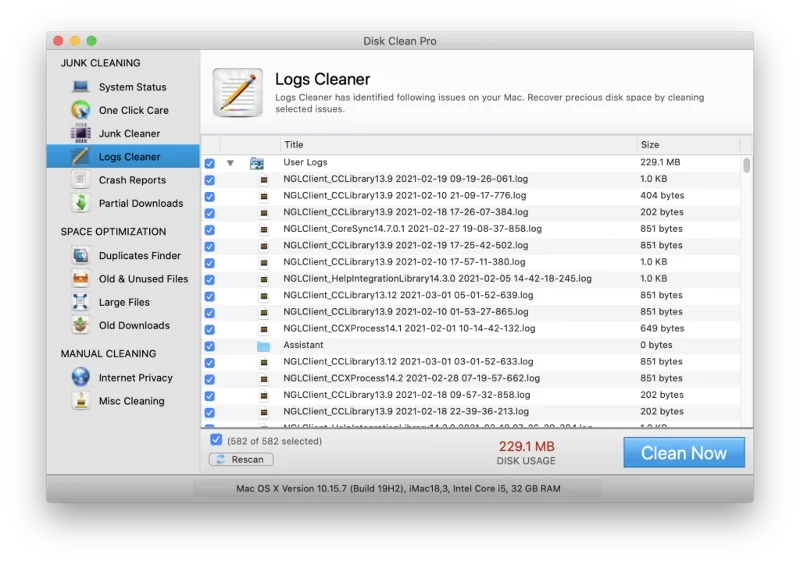Open the Old Downloads section
Screen dimensions: 800x564
point(134,325)
